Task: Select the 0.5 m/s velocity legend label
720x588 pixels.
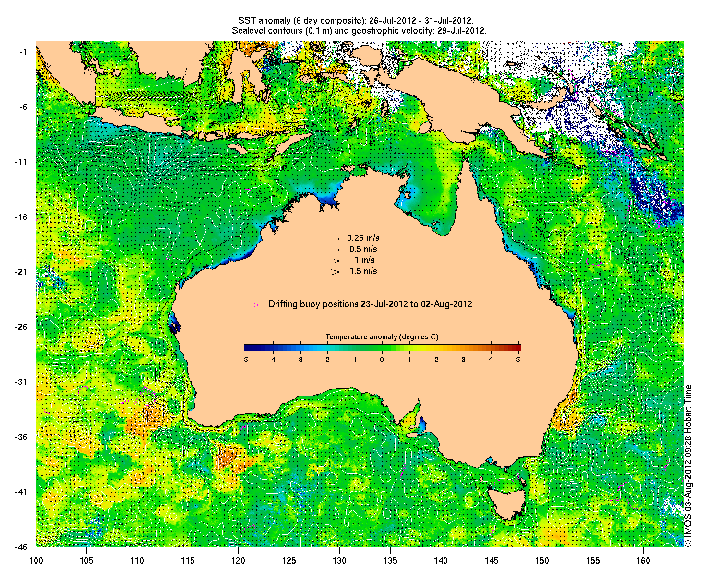Action: click(x=363, y=249)
